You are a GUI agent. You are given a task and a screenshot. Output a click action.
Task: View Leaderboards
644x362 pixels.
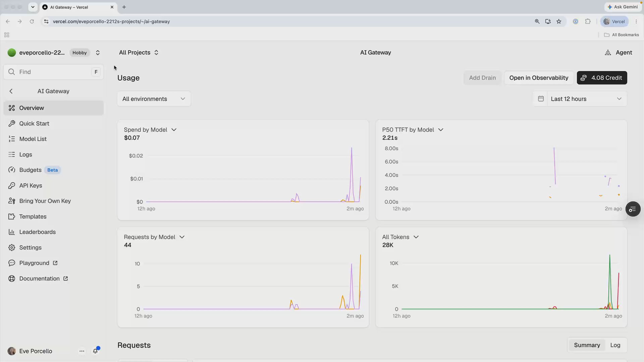pyautogui.click(x=54, y=232)
